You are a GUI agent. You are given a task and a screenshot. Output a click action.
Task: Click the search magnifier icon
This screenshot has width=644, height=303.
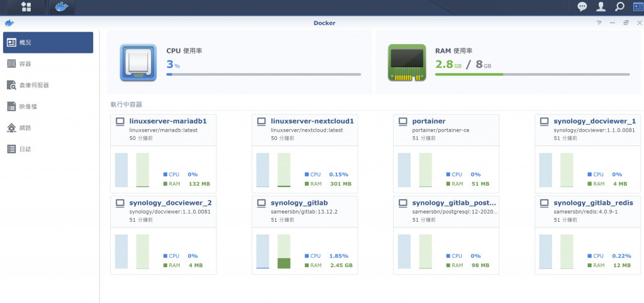tap(619, 6)
